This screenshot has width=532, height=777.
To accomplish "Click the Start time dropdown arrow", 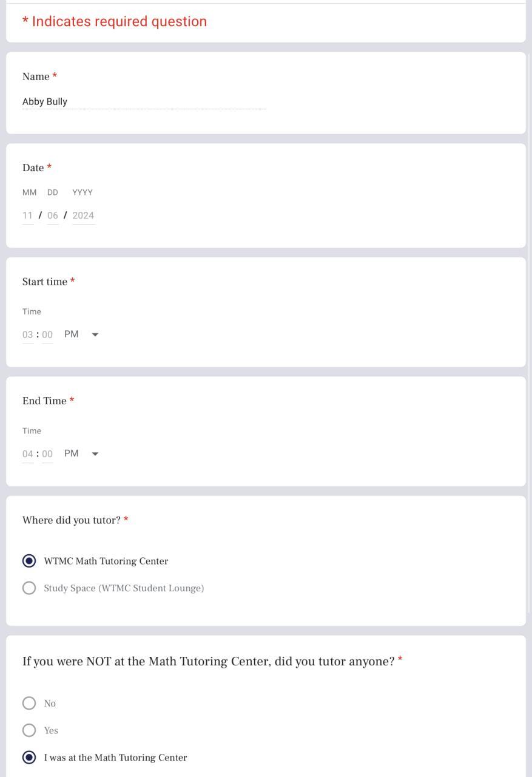I will tap(95, 334).
